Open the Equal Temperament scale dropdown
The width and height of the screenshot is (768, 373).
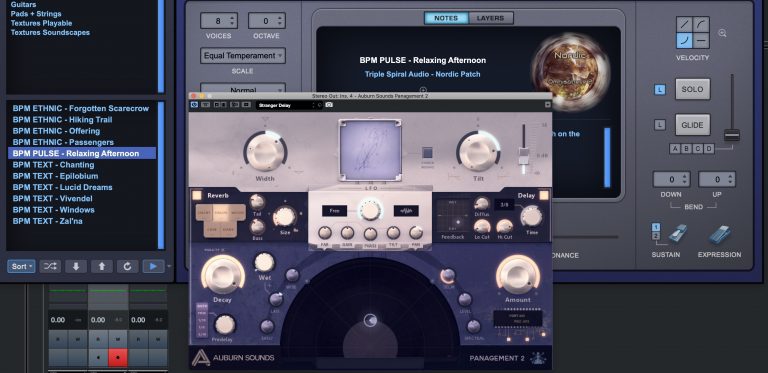click(242, 56)
